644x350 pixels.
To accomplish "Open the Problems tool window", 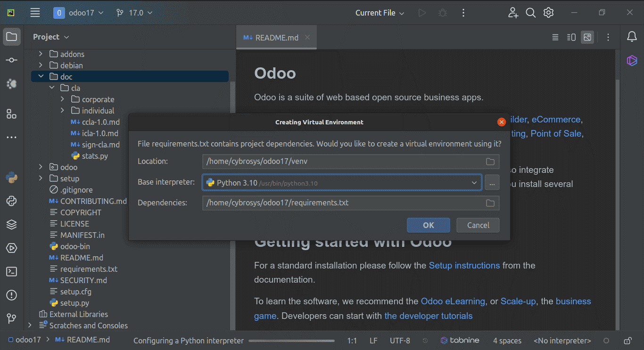I will pyautogui.click(x=12, y=295).
